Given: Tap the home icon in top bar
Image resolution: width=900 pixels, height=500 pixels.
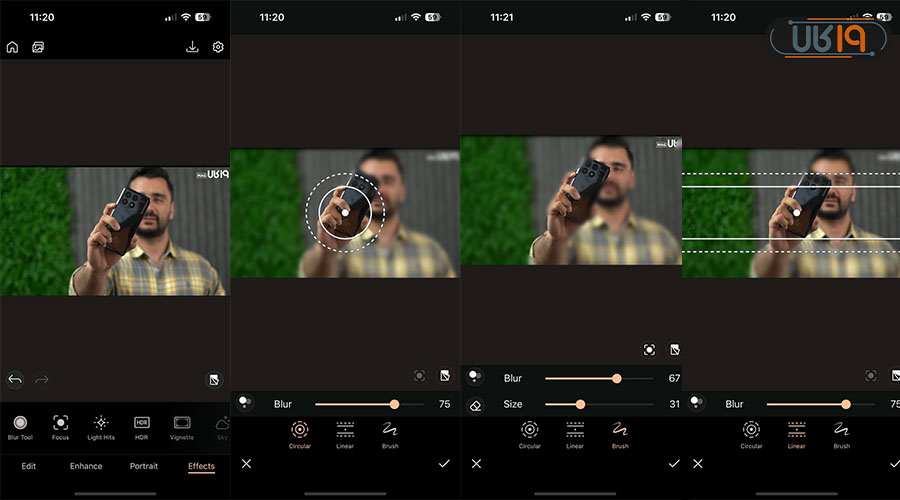Looking at the screenshot, I should click(12, 47).
